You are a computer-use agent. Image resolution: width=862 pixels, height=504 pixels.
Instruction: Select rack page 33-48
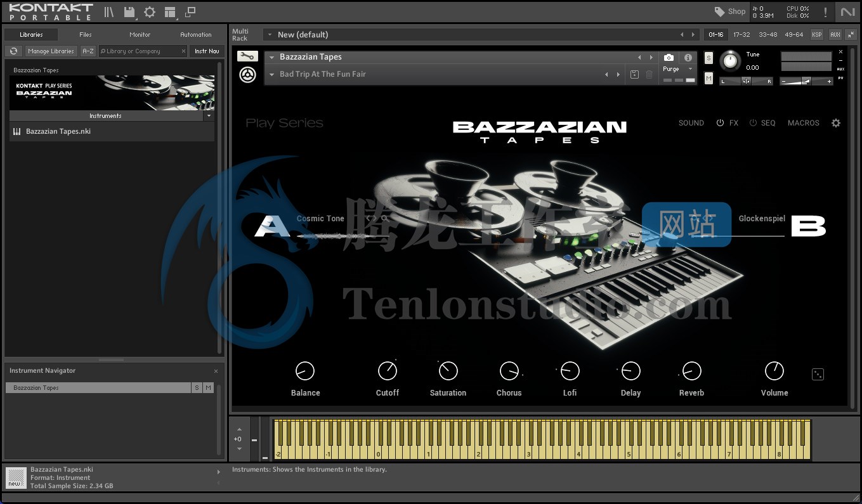(x=767, y=34)
